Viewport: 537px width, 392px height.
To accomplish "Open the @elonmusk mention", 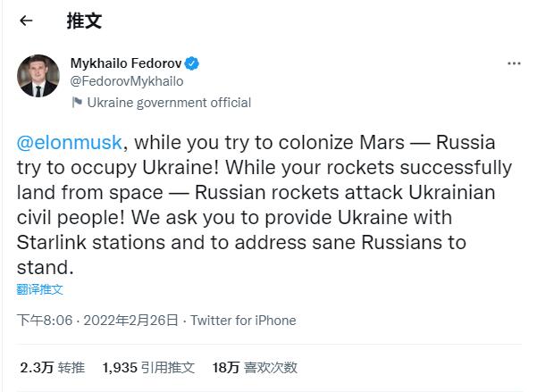I will point(70,143).
